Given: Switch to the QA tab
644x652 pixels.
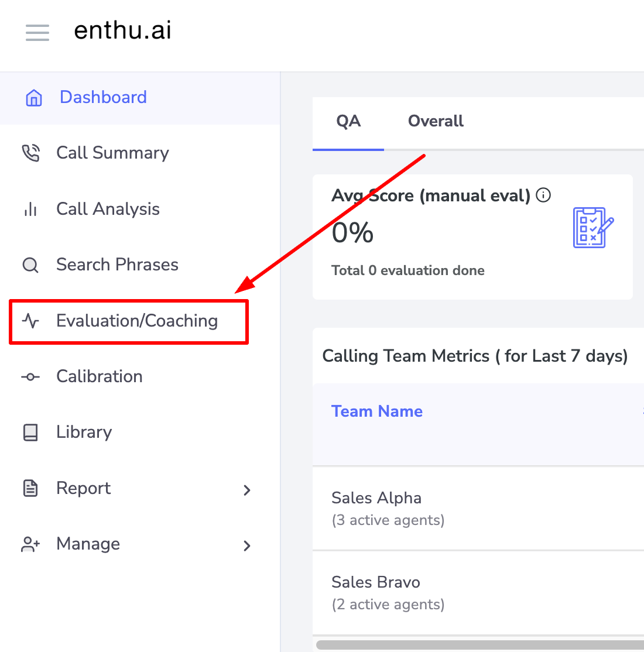Looking at the screenshot, I should point(348,121).
